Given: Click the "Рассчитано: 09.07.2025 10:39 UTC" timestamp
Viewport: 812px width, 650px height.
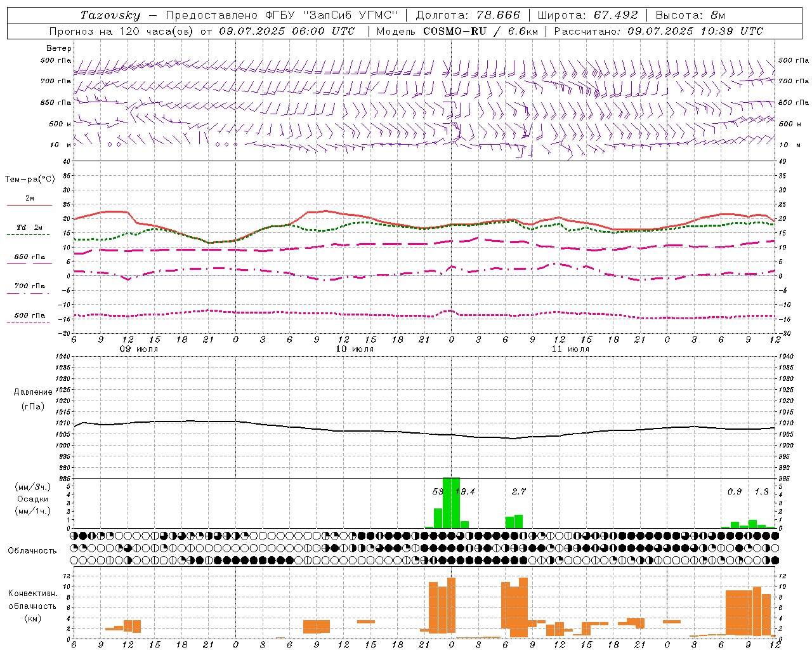Looking at the screenshot, I should [x=658, y=31].
